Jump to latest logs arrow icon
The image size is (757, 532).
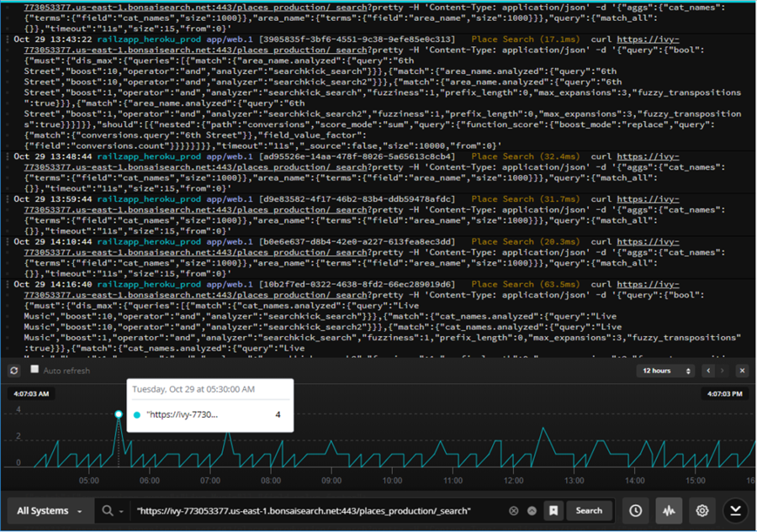coord(736,511)
